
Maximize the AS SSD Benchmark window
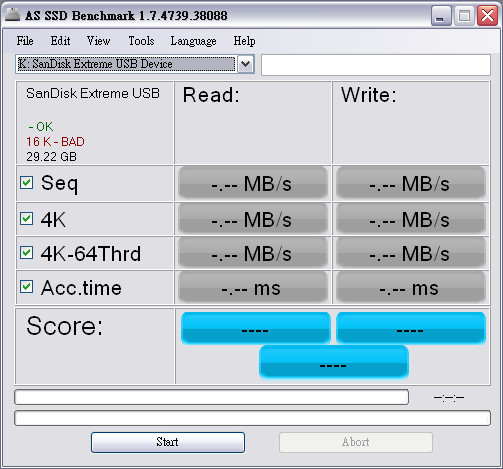(464, 15)
